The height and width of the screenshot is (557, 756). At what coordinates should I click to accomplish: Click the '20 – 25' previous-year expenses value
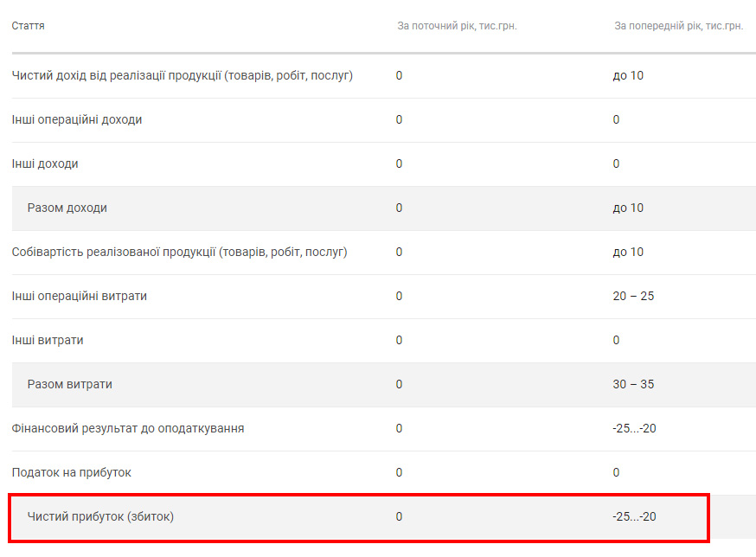[x=633, y=296]
